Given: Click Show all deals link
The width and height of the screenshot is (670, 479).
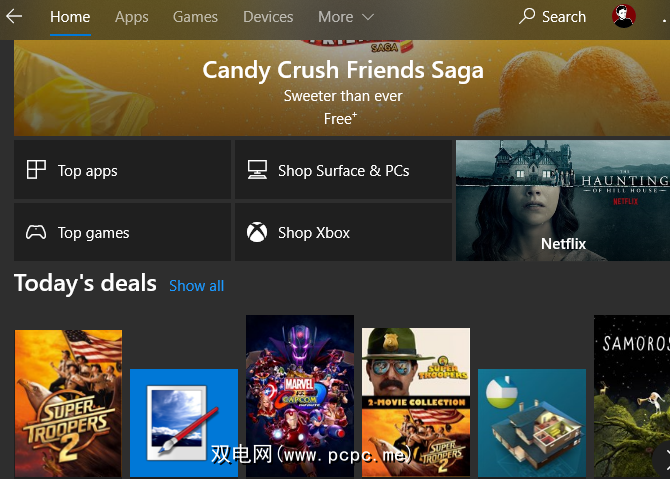Looking at the screenshot, I should [x=196, y=286].
